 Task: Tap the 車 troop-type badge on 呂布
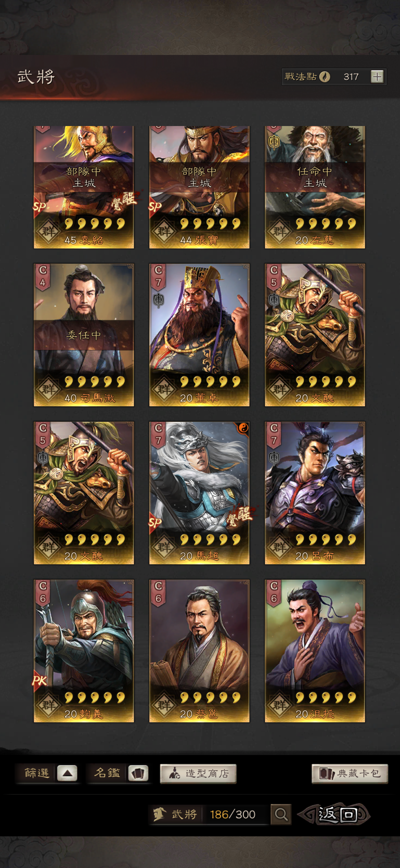tap(274, 458)
